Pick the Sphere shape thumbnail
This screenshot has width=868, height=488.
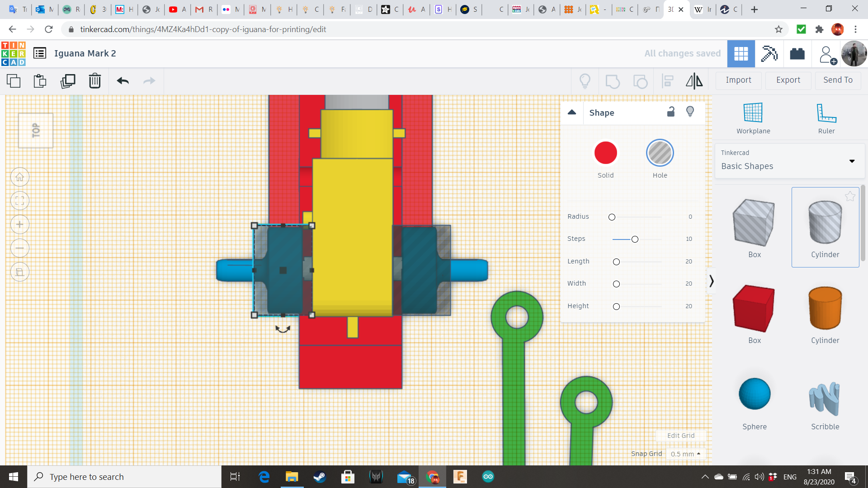click(754, 394)
